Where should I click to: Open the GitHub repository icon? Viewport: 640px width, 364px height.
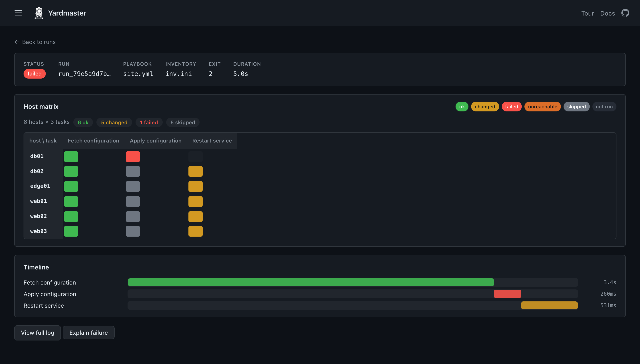point(625,13)
